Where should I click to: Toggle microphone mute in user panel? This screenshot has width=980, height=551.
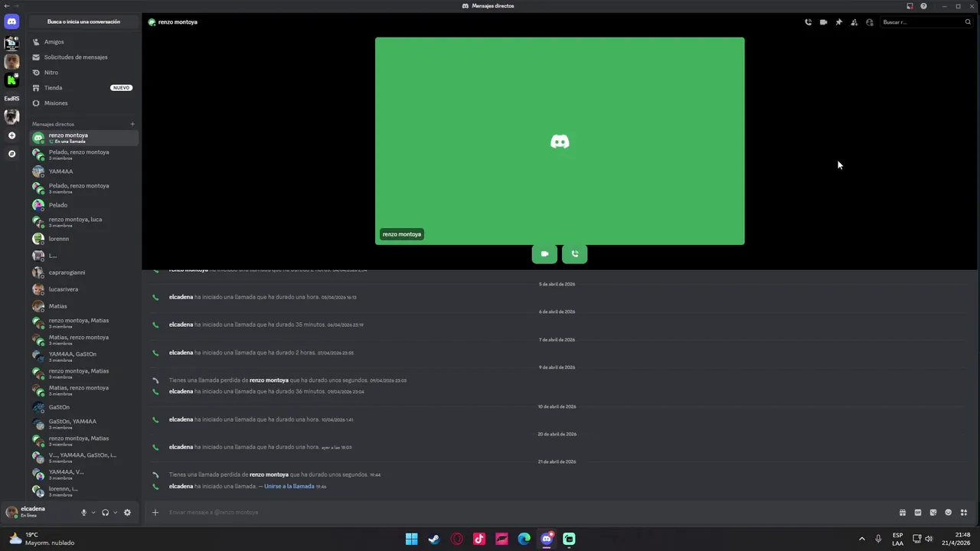[84, 513]
